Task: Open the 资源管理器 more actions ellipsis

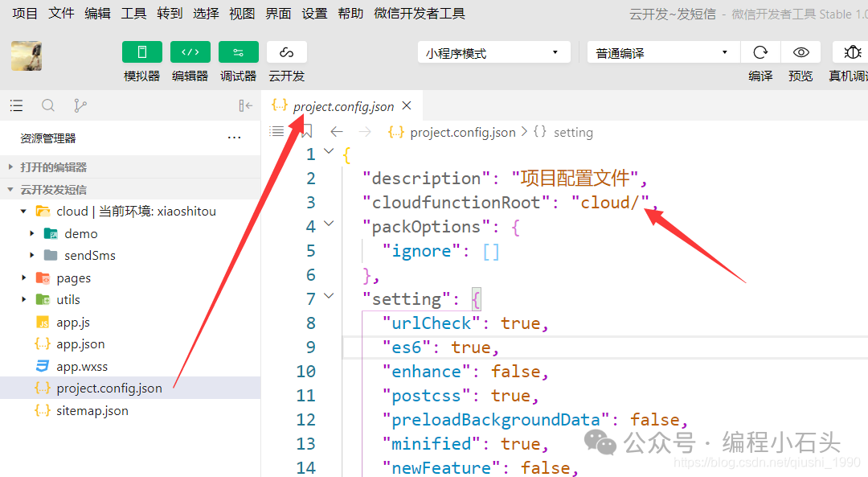Action: pos(234,138)
